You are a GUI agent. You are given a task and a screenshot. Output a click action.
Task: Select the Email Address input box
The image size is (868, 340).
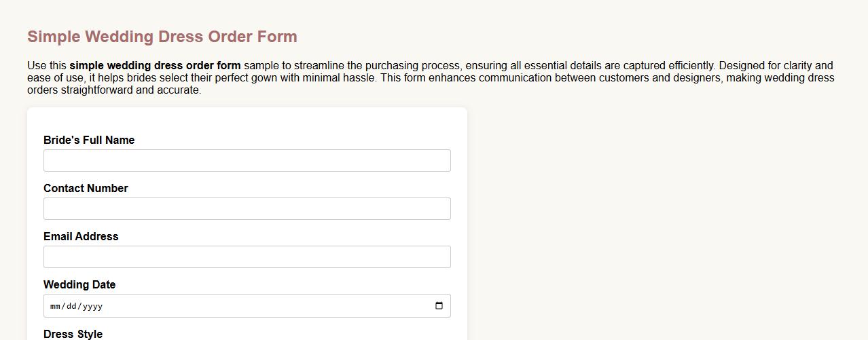click(247, 257)
